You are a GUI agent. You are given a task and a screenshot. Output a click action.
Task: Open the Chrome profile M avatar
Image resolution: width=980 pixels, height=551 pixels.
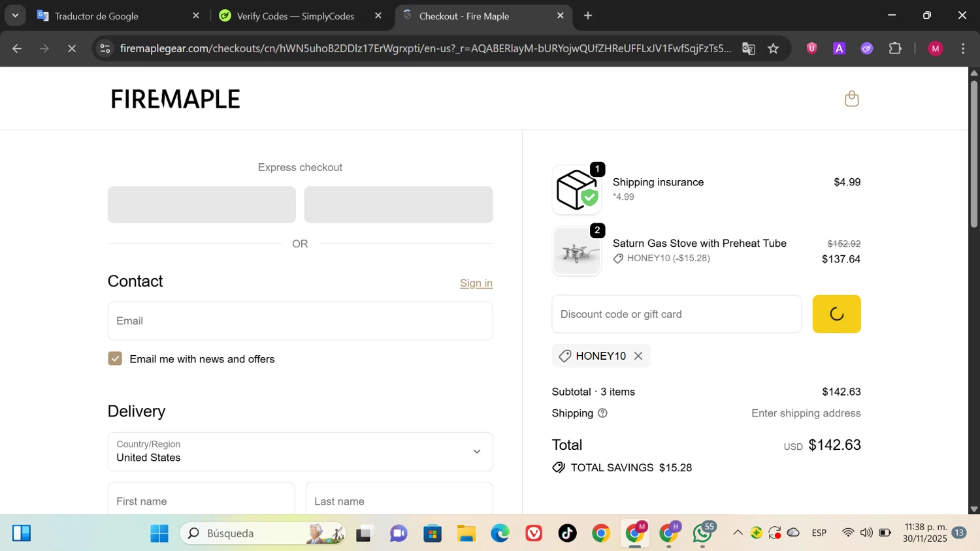pos(936,48)
